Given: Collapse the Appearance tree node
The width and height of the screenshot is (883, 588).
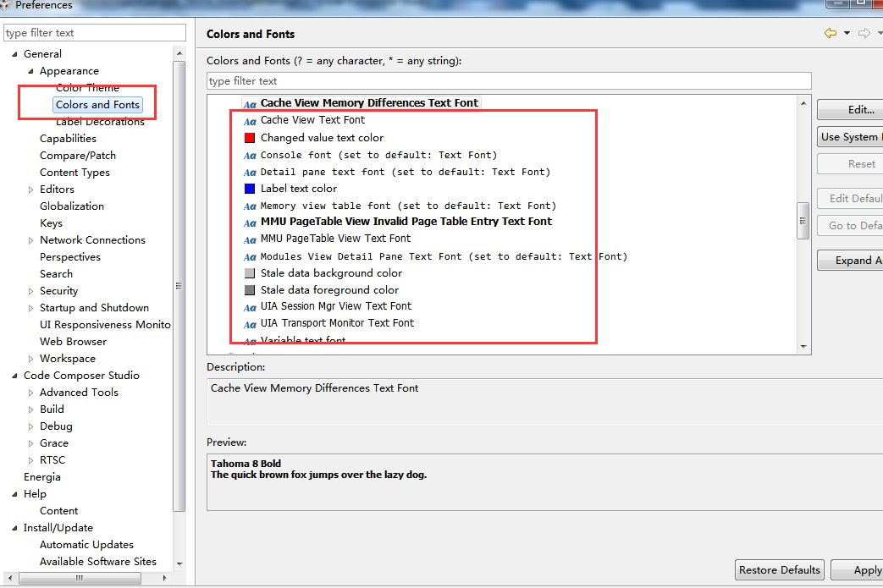Looking at the screenshot, I should click(31, 71).
